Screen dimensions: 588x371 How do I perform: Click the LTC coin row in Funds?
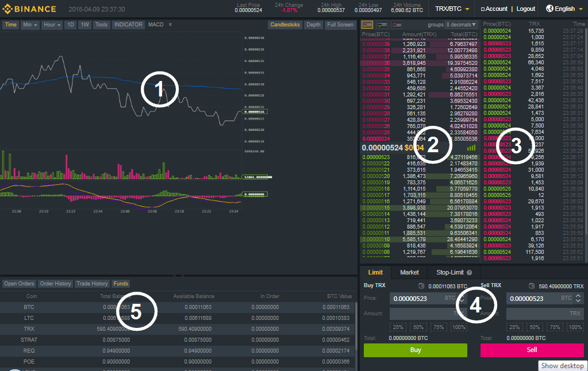(179, 318)
